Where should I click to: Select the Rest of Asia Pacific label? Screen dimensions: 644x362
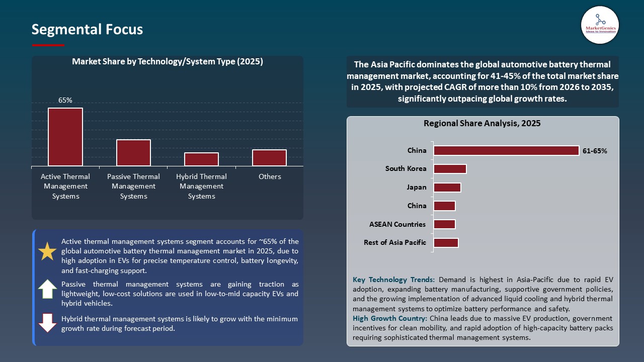click(395, 242)
